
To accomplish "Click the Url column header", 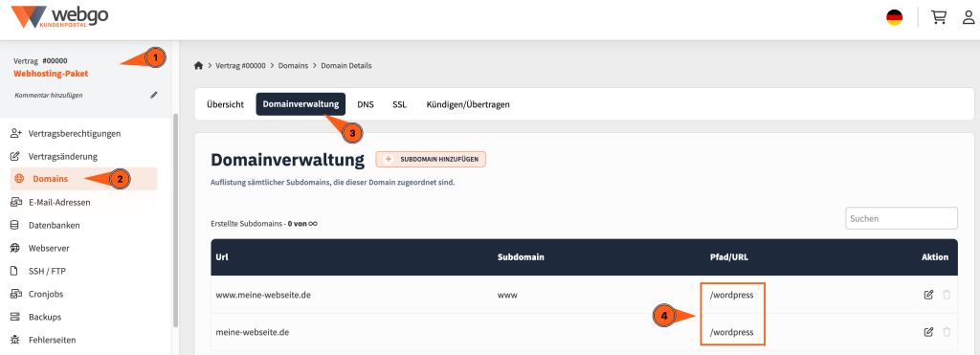I will coord(221,256).
